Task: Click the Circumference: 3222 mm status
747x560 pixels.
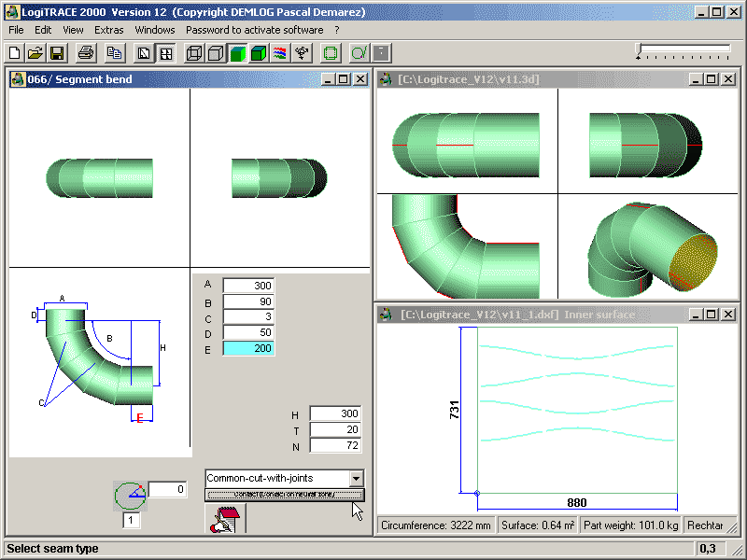Action: (436, 525)
